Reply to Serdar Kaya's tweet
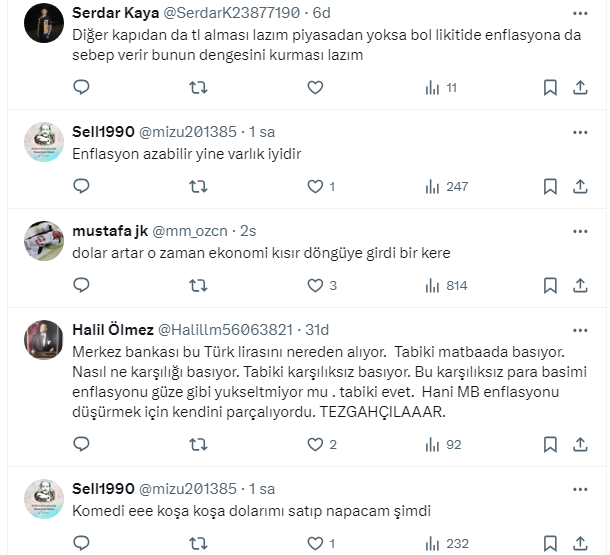Screen dimensions: 610x555 [82, 88]
